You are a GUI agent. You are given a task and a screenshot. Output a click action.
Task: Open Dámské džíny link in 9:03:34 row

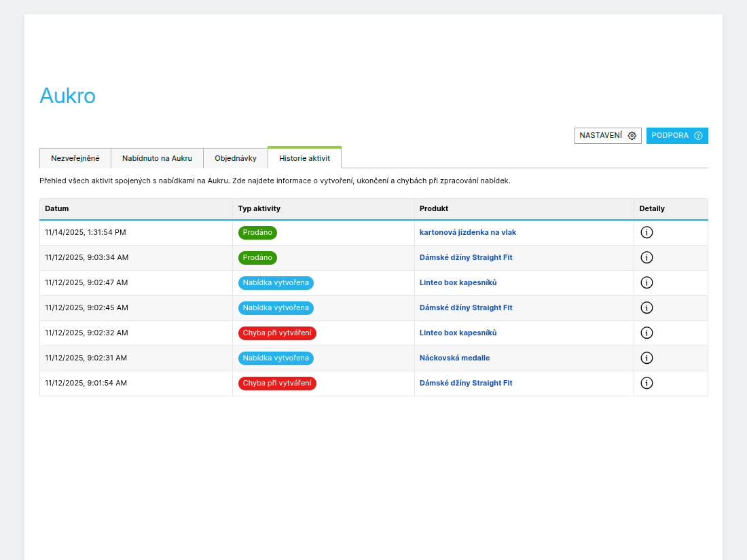[466, 257]
